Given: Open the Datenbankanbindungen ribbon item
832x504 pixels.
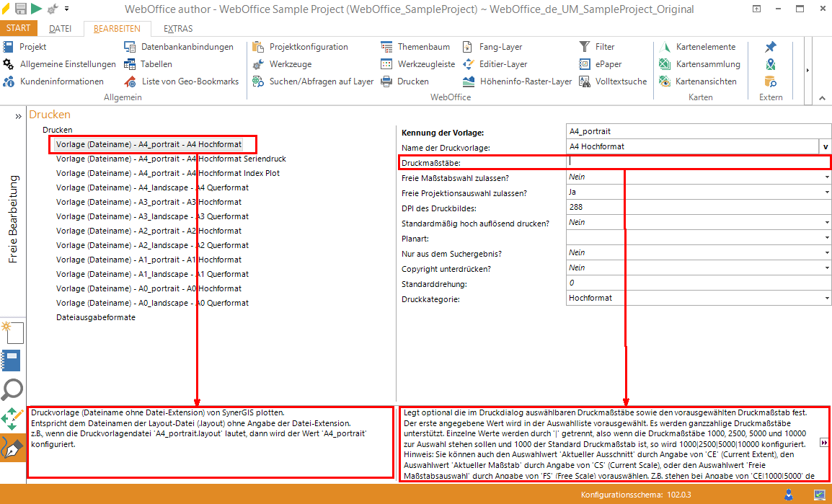Looking at the screenshot, I should [x=187, y=47].
